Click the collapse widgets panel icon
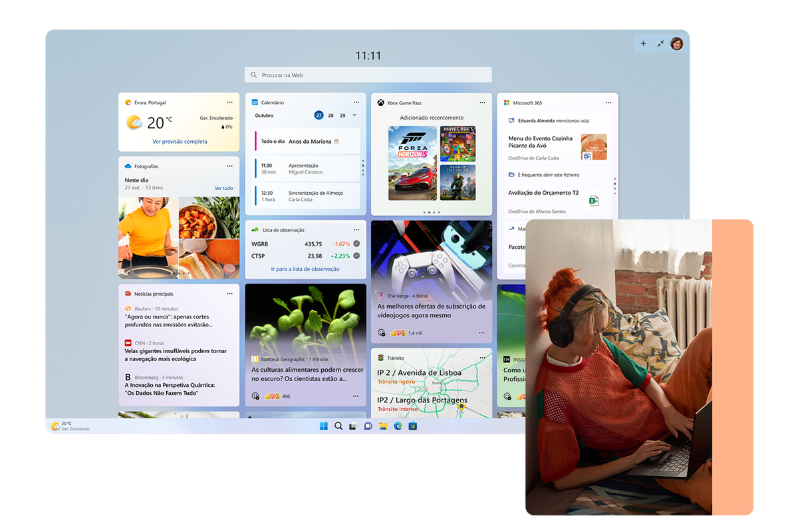This screenshot has height=532, width=798. coord(660,44)
